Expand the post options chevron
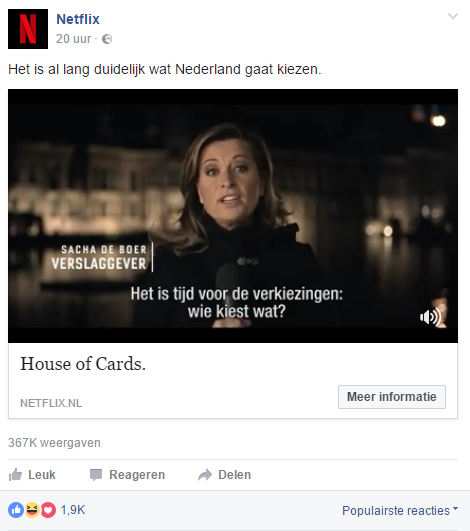Screen dimensions: 470x531 (x=453, y=16)
